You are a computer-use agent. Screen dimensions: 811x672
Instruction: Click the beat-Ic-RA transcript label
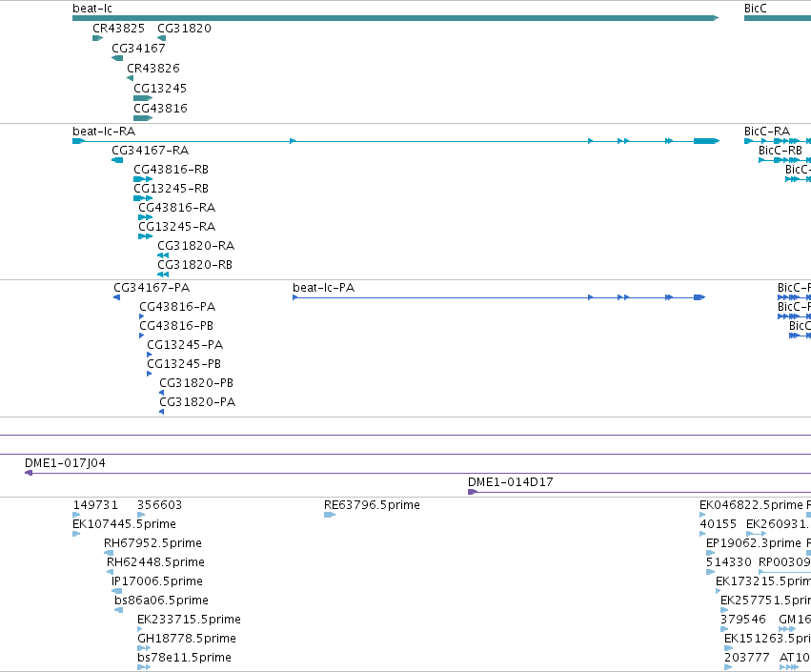[x=104, y=132]
